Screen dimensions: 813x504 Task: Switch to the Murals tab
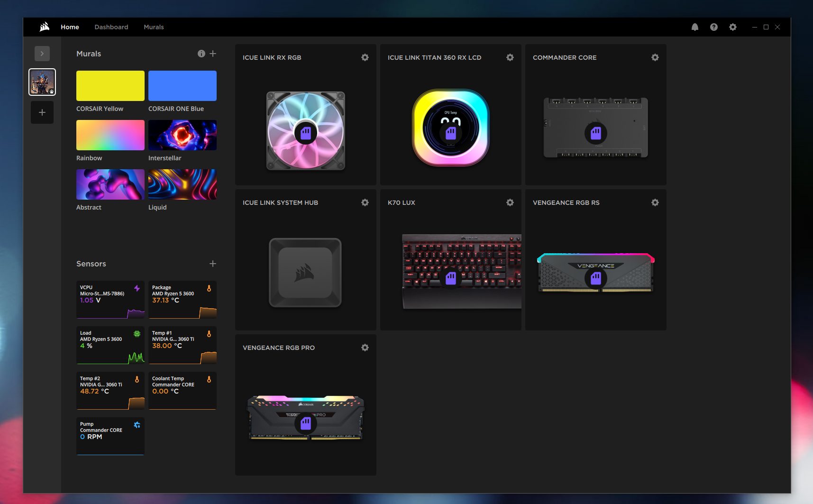click(x=154, y=27)
